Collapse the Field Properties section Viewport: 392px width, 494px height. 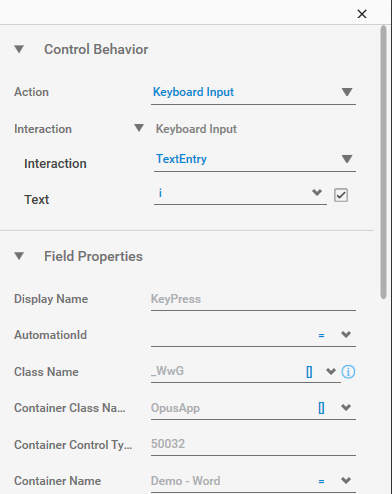coord(19,256)
